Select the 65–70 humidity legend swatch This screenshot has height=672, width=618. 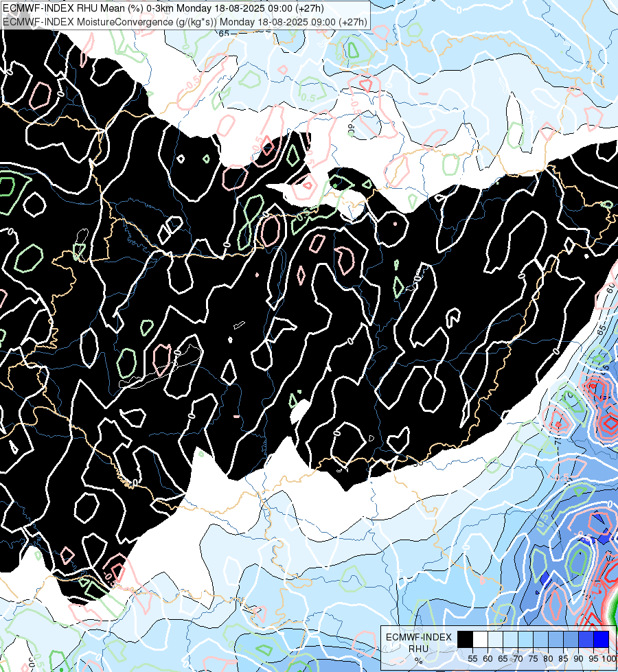[510, 640]
